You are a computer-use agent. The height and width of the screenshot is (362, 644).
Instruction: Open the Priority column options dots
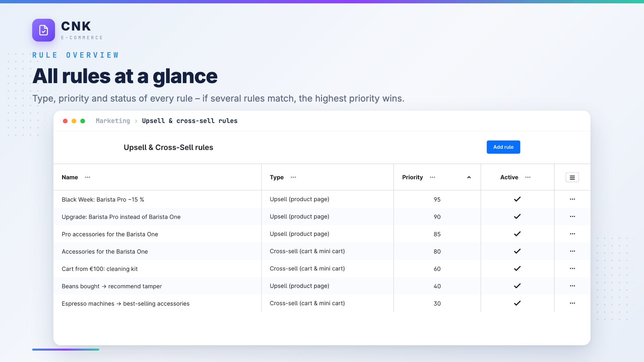click(433, 177)
